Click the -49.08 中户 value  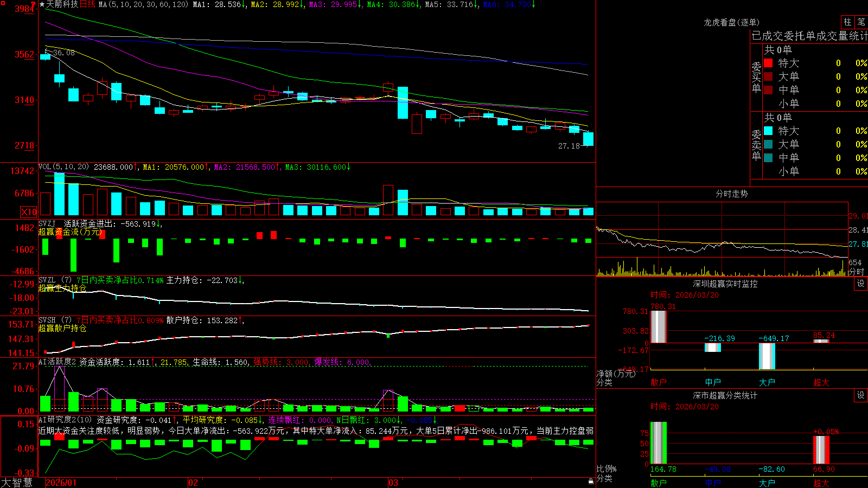coord(718,469)
